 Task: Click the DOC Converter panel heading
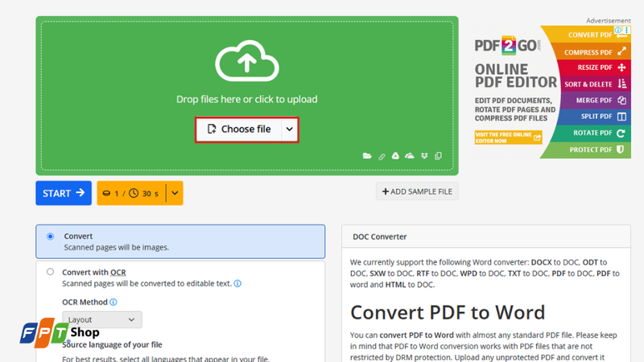point(379,237)
